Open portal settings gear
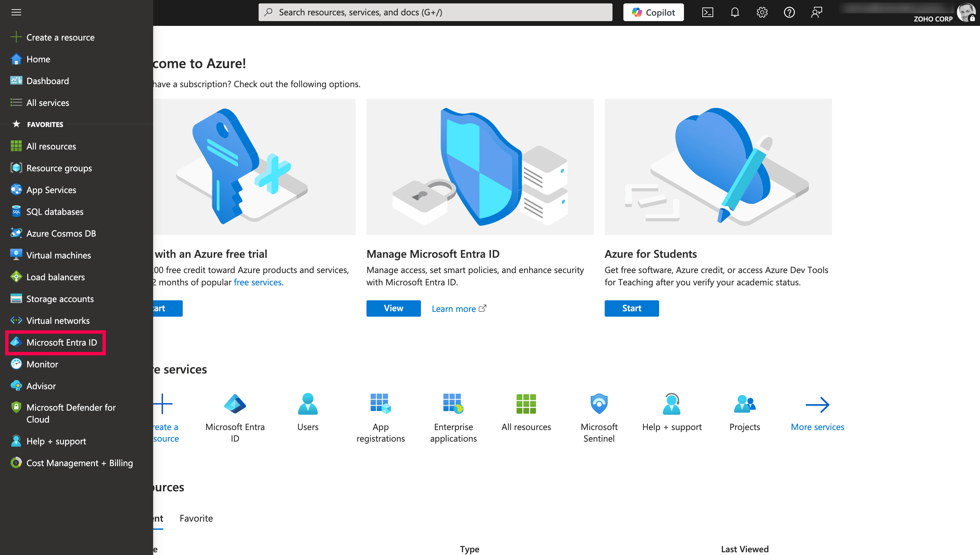Screen dimensions: 980x555 (x=762, y=12)
